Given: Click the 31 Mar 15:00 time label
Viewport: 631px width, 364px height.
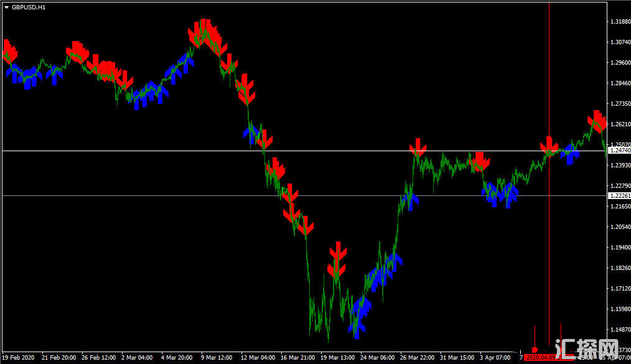Looking at the screenshot, I should coord(457,357).
